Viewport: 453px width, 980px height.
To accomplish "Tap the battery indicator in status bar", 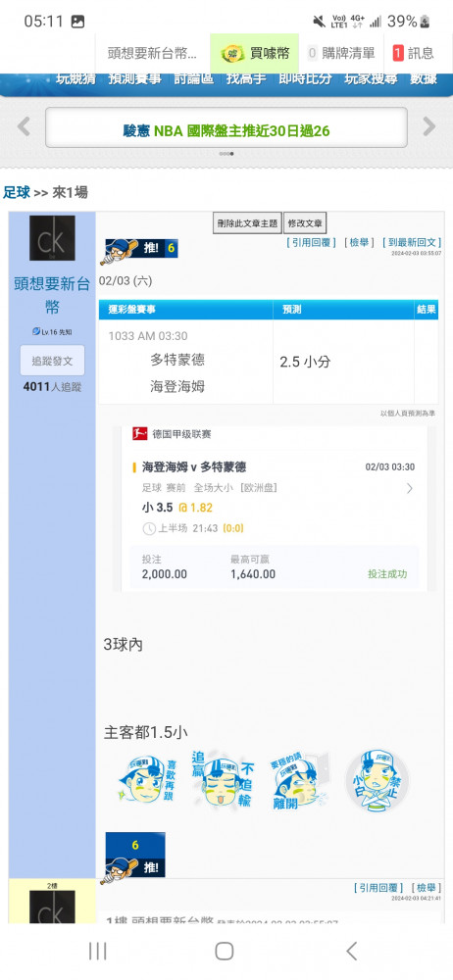I will click(425, 22).
